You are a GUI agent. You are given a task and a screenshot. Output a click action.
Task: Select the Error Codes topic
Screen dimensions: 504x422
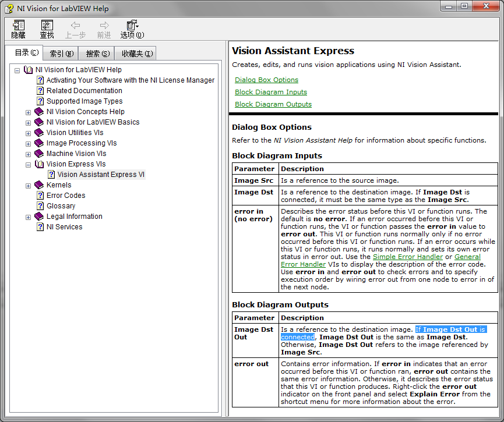pyautogui.click(x=66, y=195)
